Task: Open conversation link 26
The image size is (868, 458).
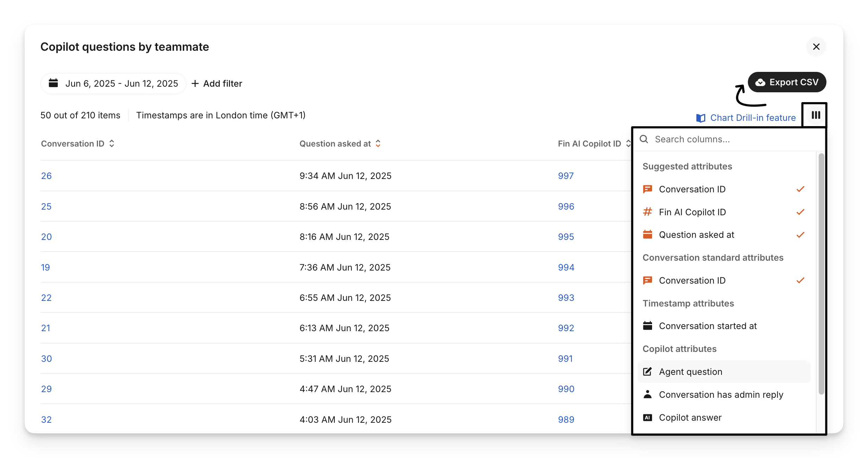Action: 46,176
